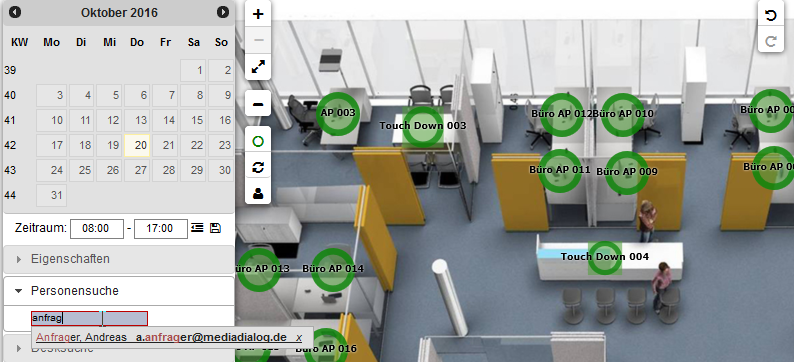Click the person silhouette icon
This screenshot has height=362, width=794.
point(258,193)
